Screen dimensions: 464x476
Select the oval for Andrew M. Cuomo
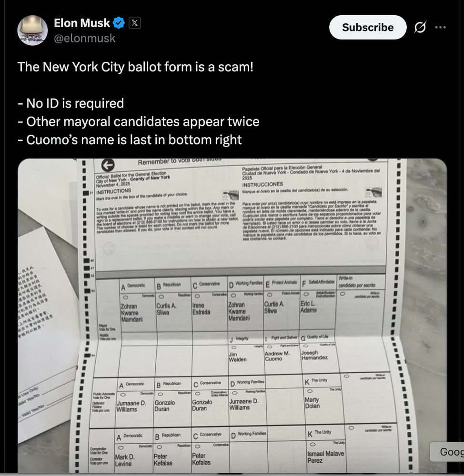[x=269, y=347]
